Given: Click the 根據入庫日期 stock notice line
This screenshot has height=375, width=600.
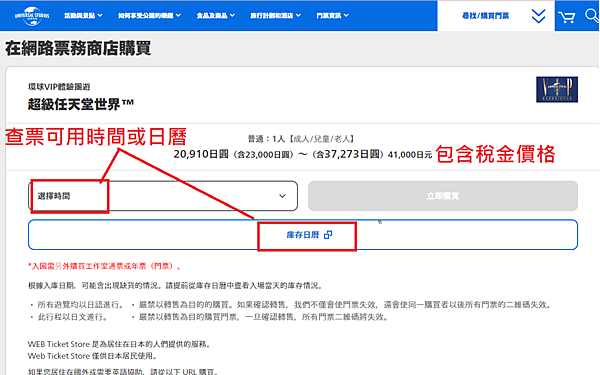Looking at the screenshot, I should click(176, 286).
